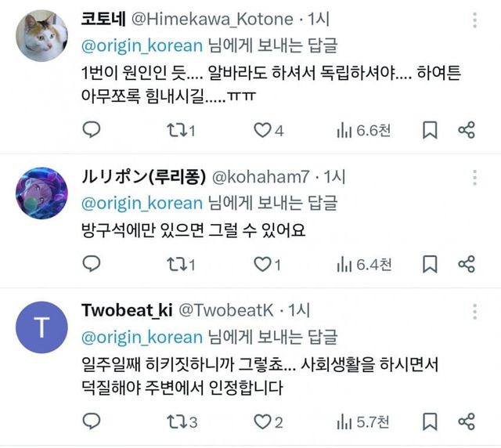
Task: Open more options on 코토네's tweet
Action: click(x=476, y=20)
